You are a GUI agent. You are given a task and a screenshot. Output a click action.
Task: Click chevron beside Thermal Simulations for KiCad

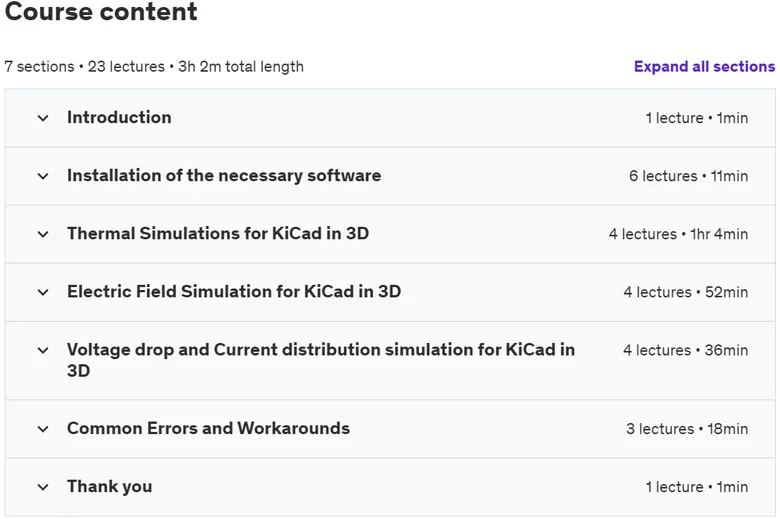tap(43, 234)
